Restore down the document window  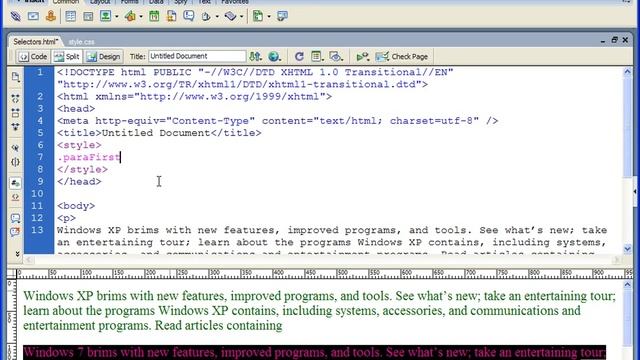click(x=614, y=40)
